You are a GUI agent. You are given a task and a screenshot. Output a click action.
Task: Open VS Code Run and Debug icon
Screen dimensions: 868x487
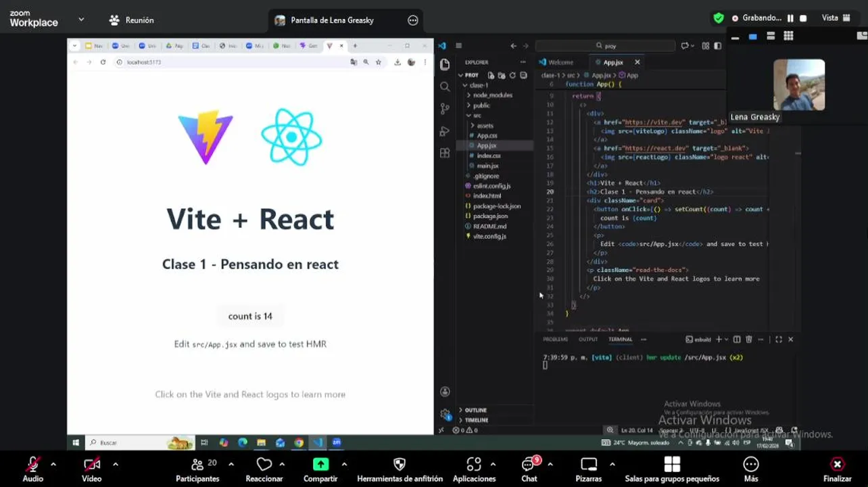[x=445, y=131]
